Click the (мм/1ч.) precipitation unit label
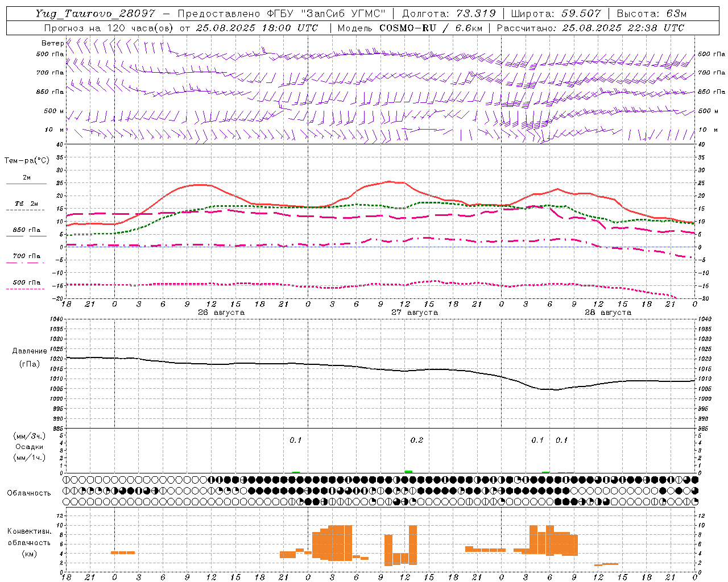This screenshot has width=728, height=582. click(x=30, y=458)
